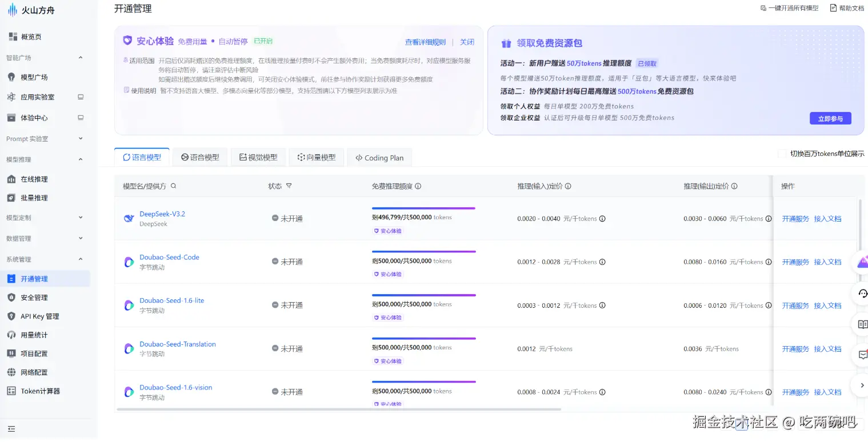Click 一键开通所有模型 at top right
868x442 pixels.
(790, 8)
